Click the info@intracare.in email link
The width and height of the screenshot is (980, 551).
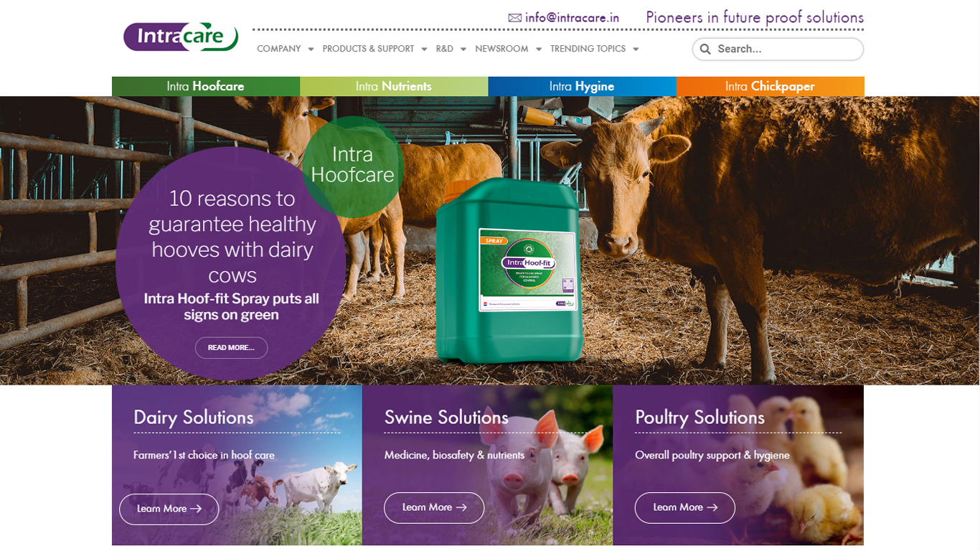pos(572,18)
